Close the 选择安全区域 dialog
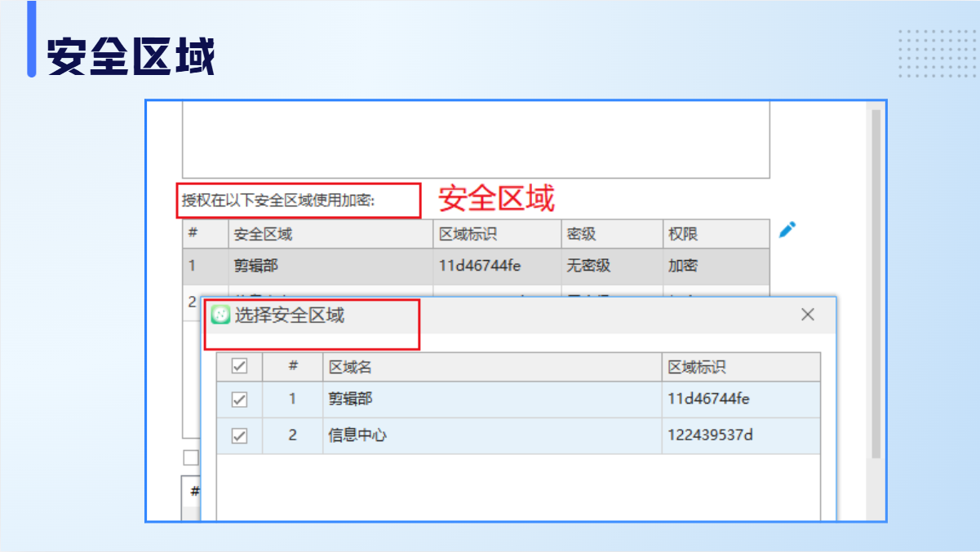 pos(807,315)
